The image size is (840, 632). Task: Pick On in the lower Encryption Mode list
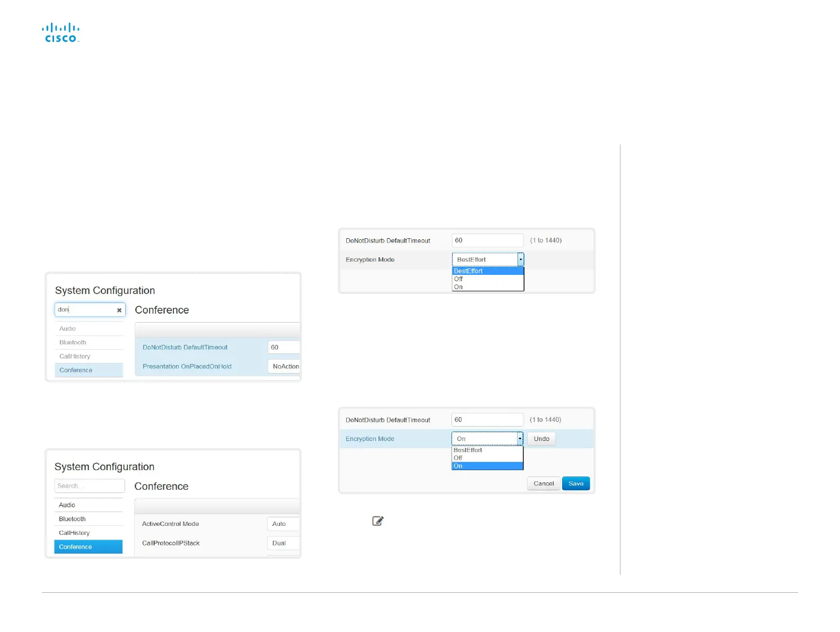(487, 466)
